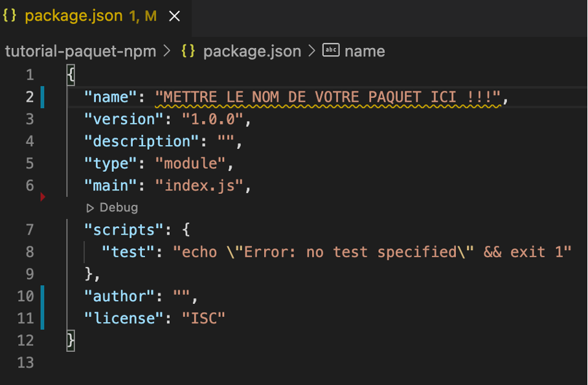Switch to the package.json editor tab
Screen dimensions: 588x385
(x=71, y=15)
